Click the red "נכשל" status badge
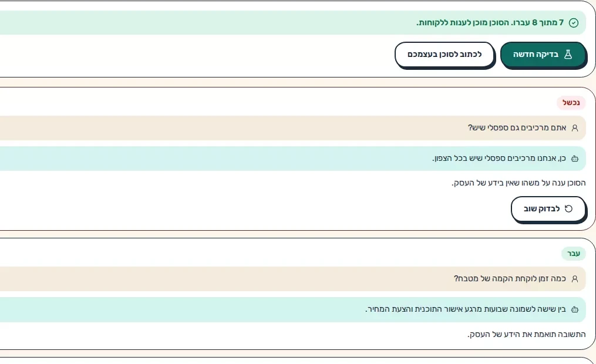Screen dimensions: 596x364 571,103
